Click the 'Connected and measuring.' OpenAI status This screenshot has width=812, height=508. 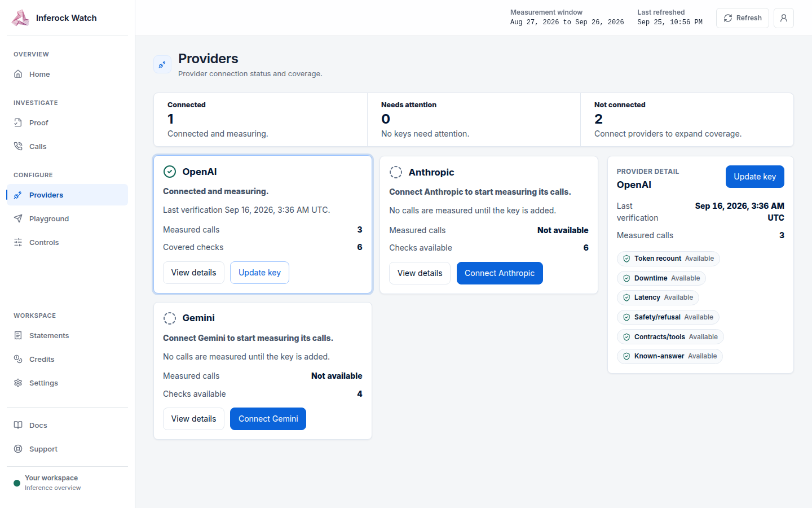215,191
